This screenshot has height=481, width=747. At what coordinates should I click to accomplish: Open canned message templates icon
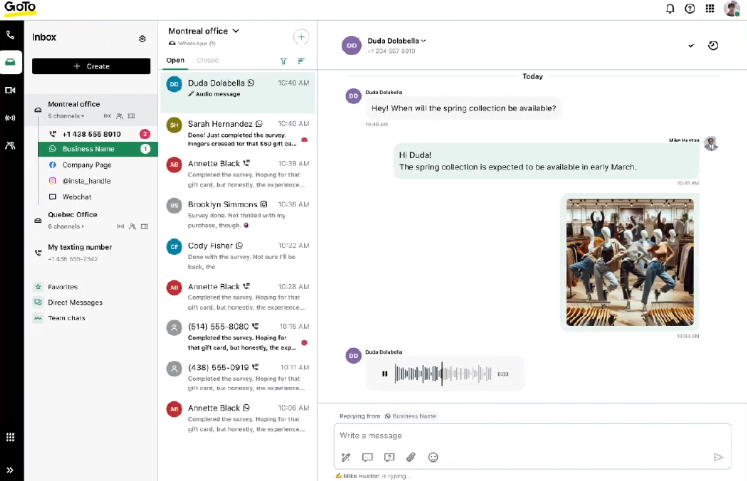[x=367, y=458]
